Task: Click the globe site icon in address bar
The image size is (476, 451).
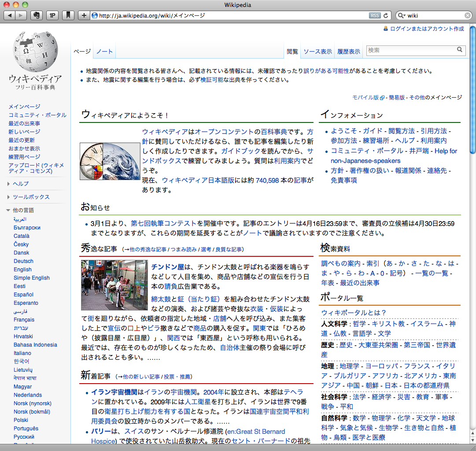Action: (95, 15)
